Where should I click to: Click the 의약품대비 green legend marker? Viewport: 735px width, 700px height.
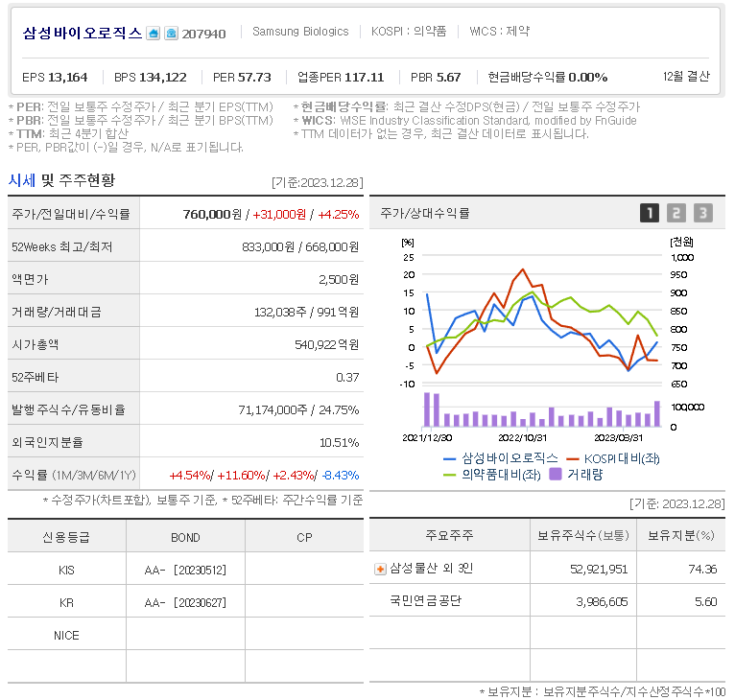pyautogui.click(x=449, y=475)
